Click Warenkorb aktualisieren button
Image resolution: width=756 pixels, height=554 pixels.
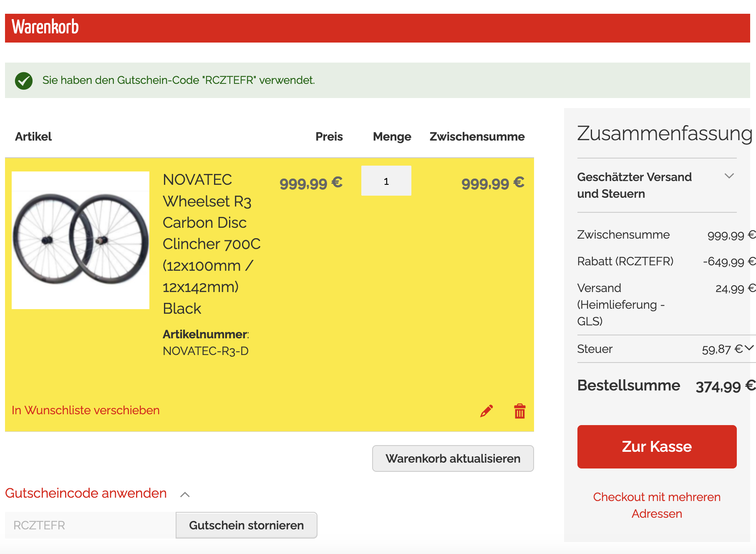(x=453, y=458)
